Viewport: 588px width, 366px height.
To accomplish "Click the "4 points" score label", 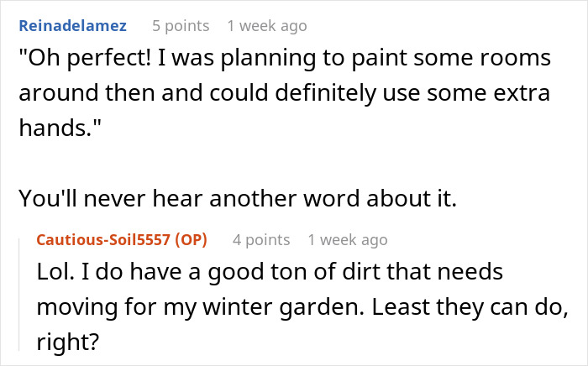I will (260, 240).
